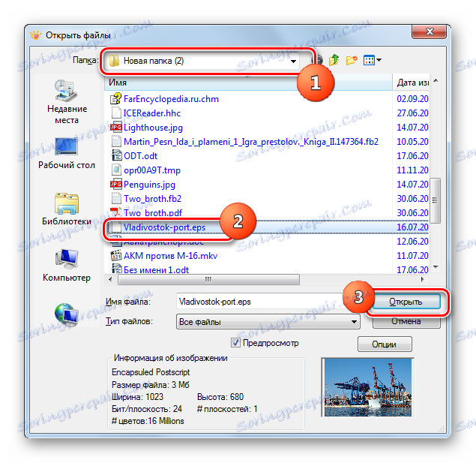Click the АКМ против М-16.mkv video icon

point(116,256)
